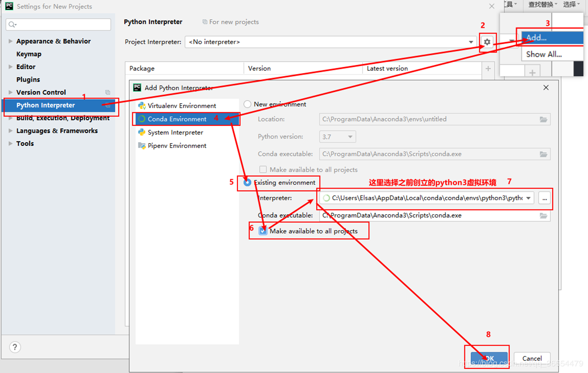Click the Virtualenv Environment python icon
588x373 pixels.
click(x=142, y=106)
